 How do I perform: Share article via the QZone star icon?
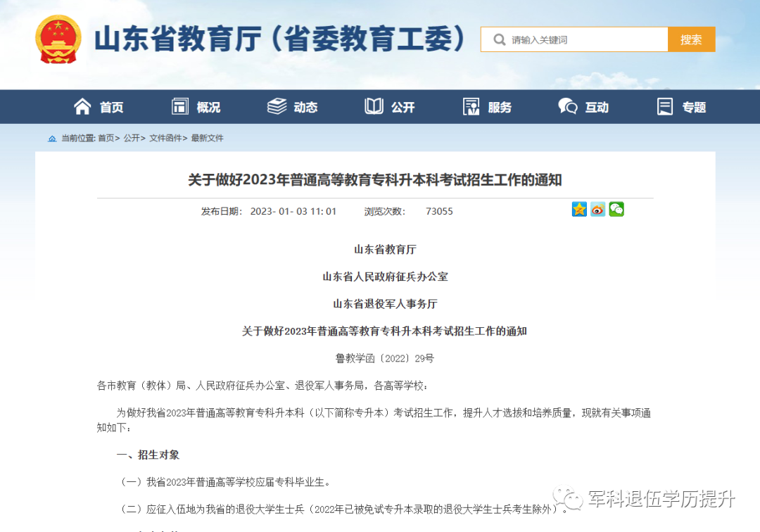click(x=579, y=209)
